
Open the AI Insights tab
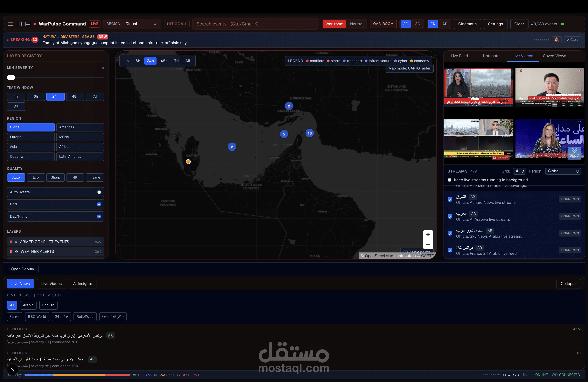[x=82, y=284]
